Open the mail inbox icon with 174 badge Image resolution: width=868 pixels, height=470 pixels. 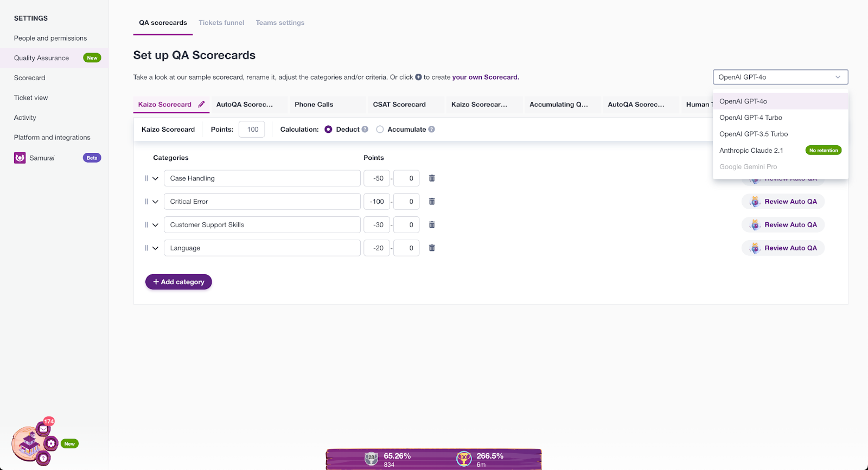click(44, 429)
